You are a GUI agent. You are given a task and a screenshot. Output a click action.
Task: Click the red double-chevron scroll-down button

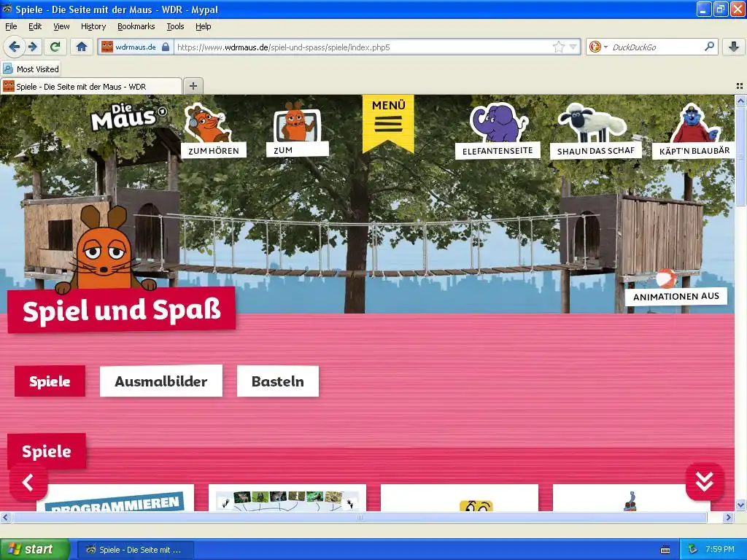click(705, 481)
